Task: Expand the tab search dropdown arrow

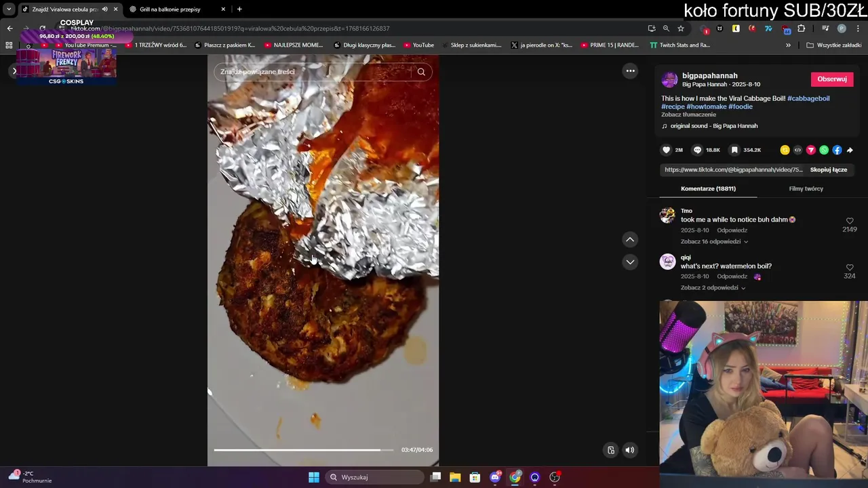Action: click(9, 9)
